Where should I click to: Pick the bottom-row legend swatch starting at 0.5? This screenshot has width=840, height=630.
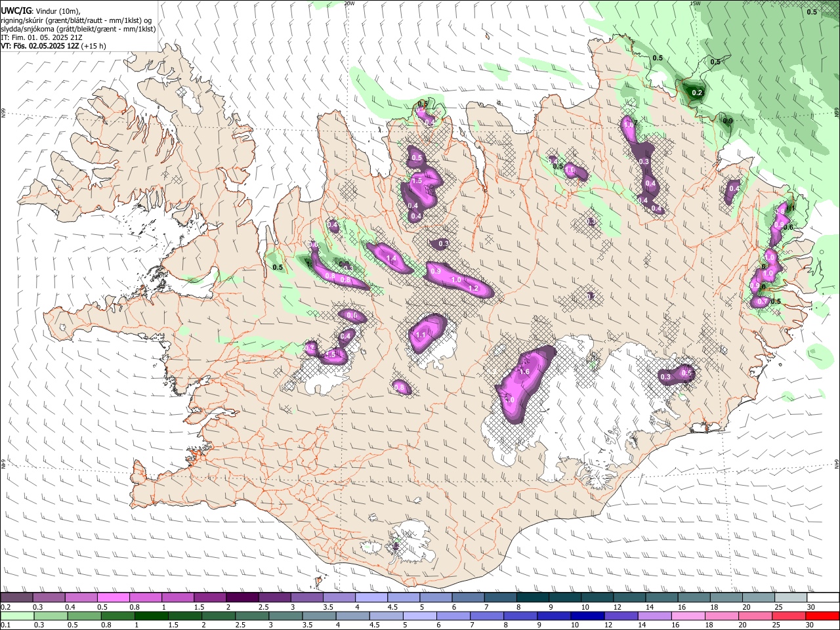pos(84,616)
